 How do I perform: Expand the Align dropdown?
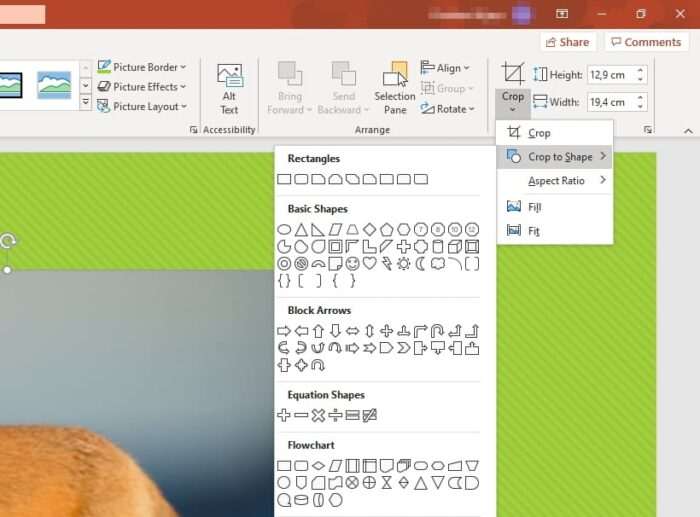click(445, 68)
